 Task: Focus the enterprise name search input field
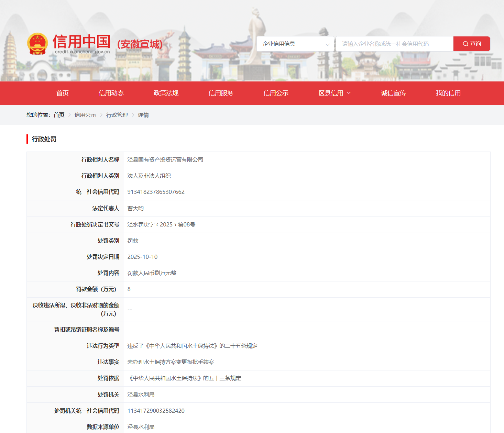pos(395,44)
